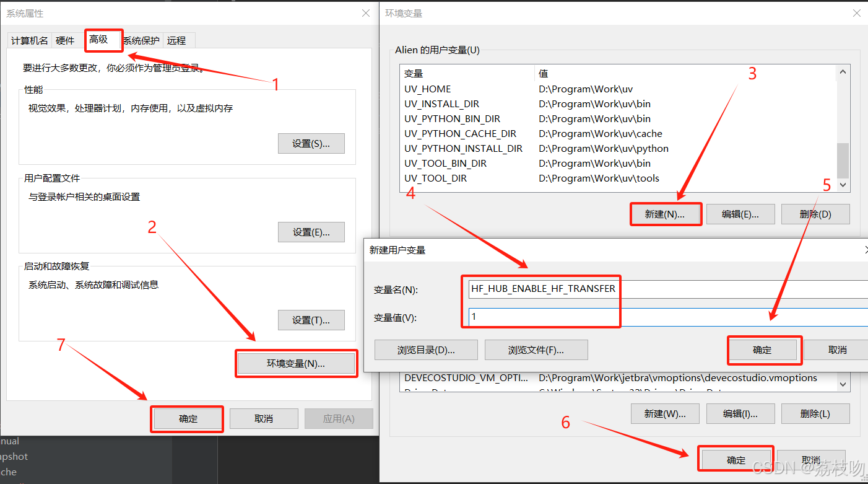Select the 高级 tab
Viewport: 868px width, 484px height.
(98, 39)
